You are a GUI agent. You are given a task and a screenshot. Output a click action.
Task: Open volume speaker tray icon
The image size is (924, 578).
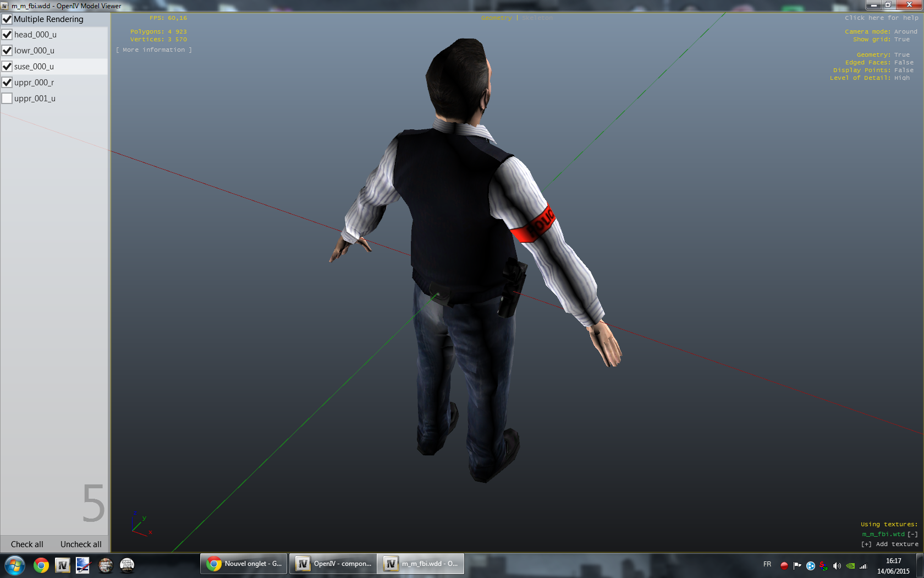click(x=837, y=565)
